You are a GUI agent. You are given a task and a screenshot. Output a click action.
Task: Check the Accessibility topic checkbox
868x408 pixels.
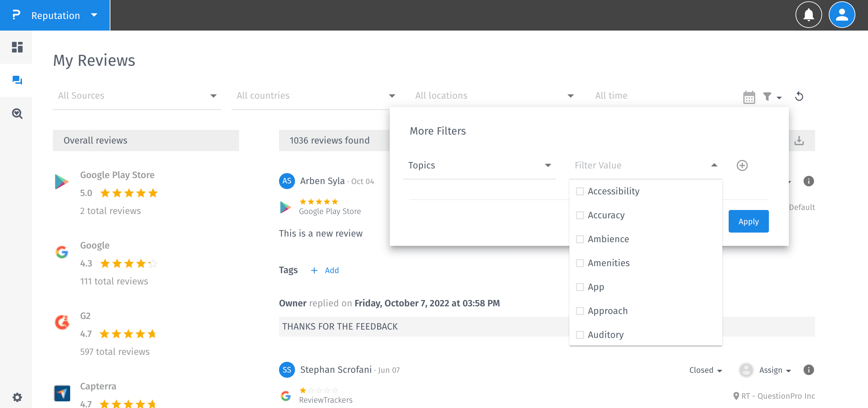tap(580, 191)
